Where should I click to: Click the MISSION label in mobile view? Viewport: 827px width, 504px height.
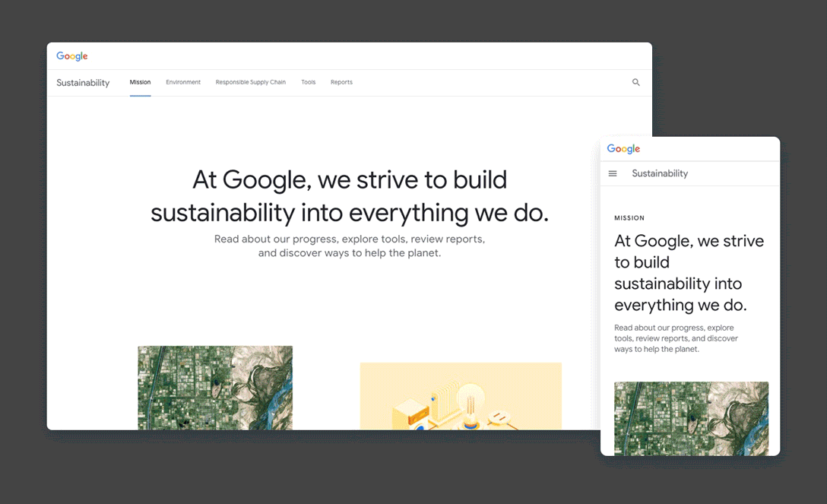(629, 217)
